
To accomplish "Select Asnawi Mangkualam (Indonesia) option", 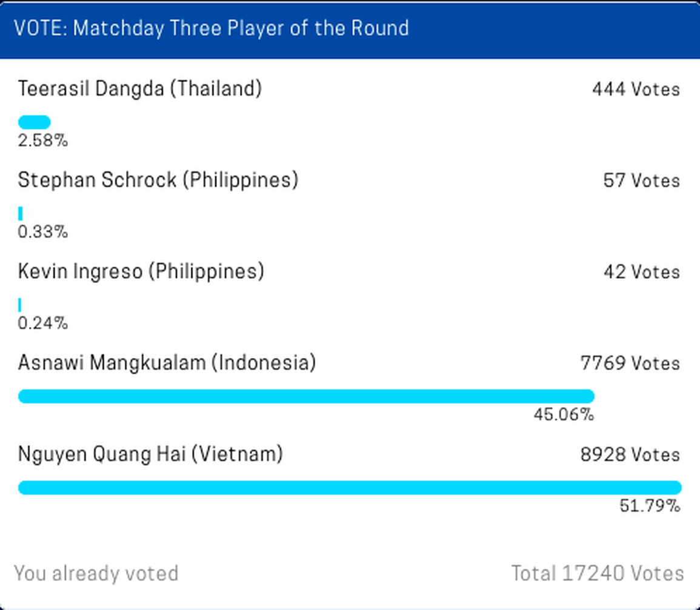I will point(167,363).
